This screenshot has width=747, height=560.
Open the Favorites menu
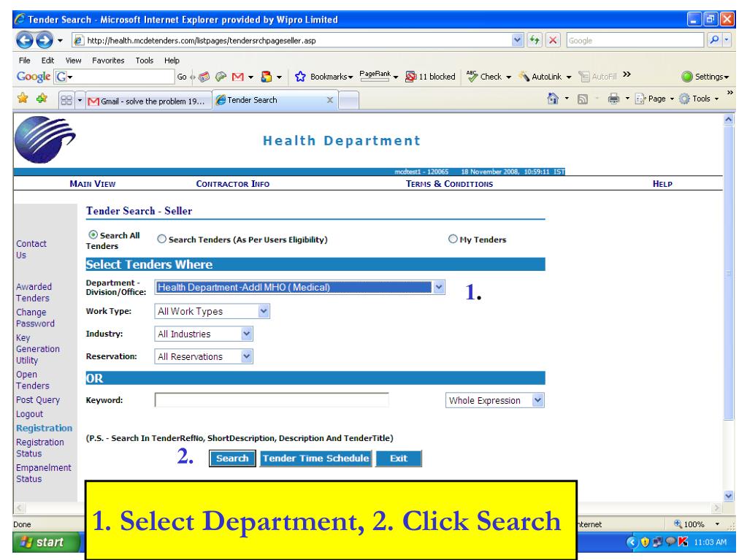[x=108, y=61]
